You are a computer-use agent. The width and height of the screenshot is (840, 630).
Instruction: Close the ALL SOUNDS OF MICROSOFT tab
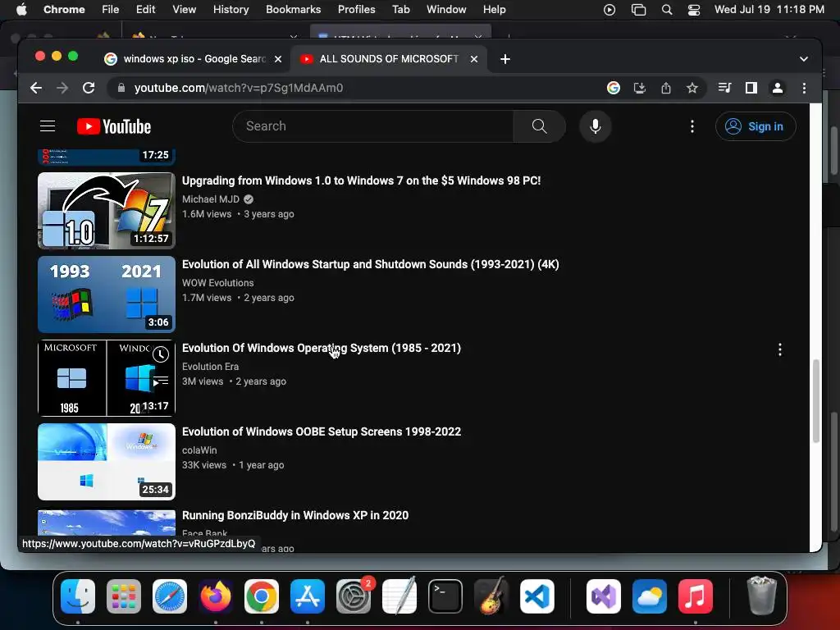tap(474, 59)
